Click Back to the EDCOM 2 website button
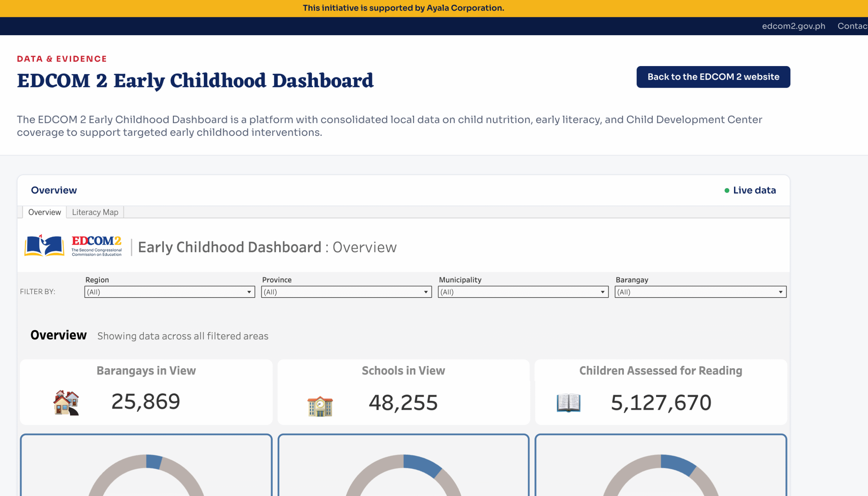The image size is (868, 496). [713, 77]
